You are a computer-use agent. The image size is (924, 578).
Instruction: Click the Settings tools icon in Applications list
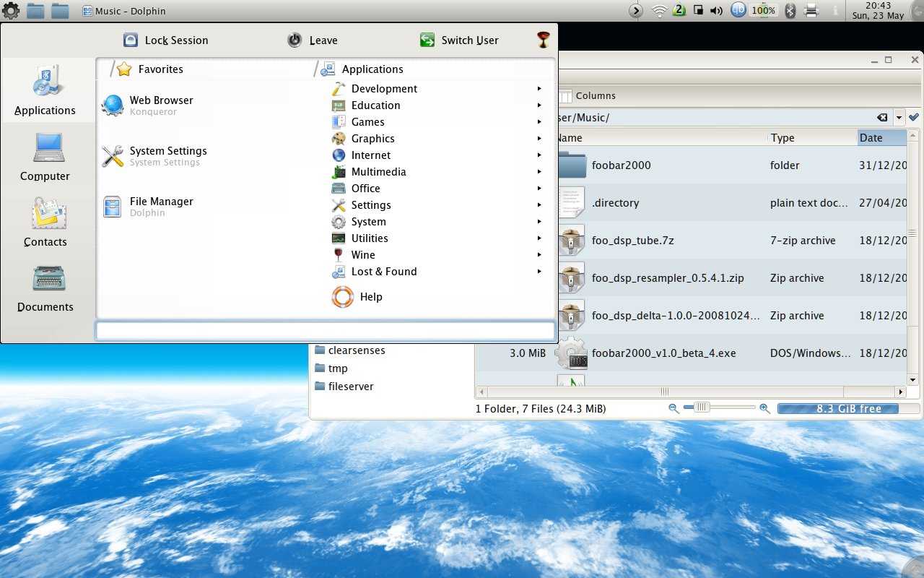[x=339, y=205]
